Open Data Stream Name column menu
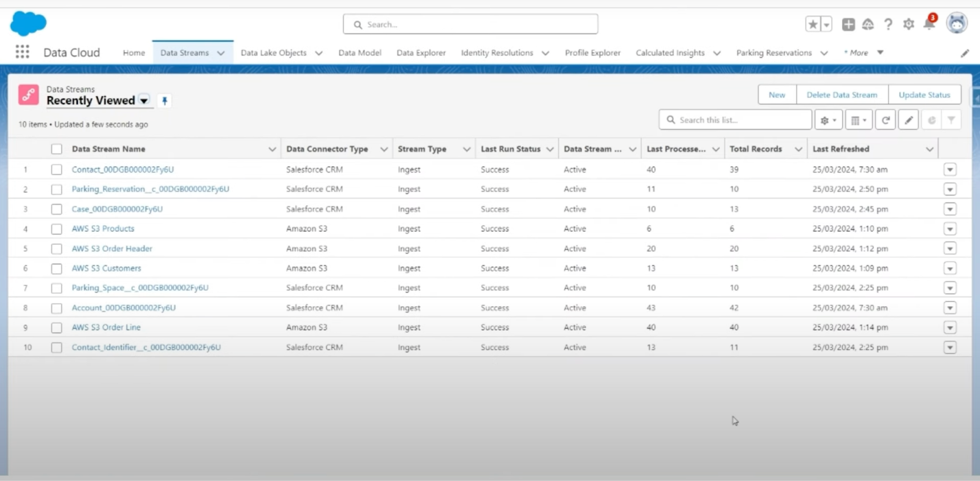The image size is (980, 481). click(x=272, y=149)
